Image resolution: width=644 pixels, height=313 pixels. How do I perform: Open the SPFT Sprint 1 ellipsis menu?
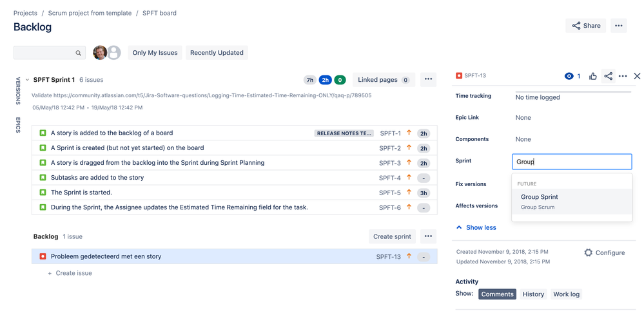click(x=429, y=80)
